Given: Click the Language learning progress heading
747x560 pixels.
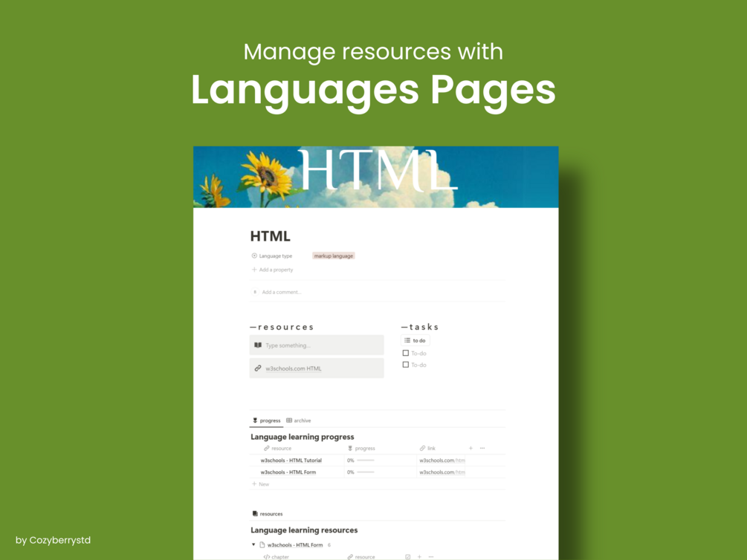Looking at the screenshot, I should click(x=303, y=437).
